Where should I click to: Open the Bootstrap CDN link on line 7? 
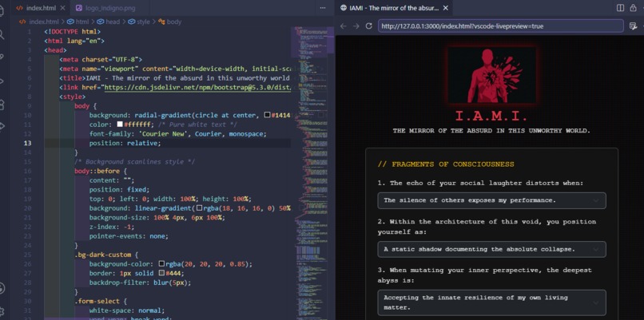pos(197,88)
